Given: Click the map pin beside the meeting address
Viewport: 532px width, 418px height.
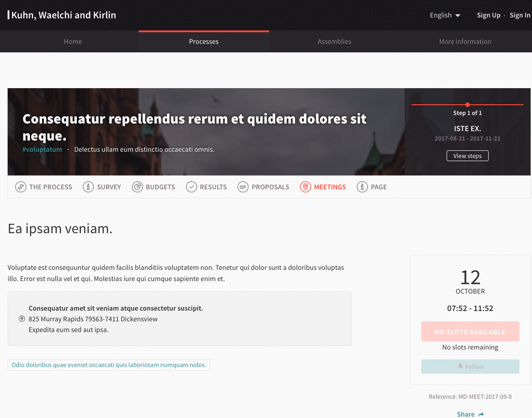Looking at the screenshot, I should click(21, 319).
